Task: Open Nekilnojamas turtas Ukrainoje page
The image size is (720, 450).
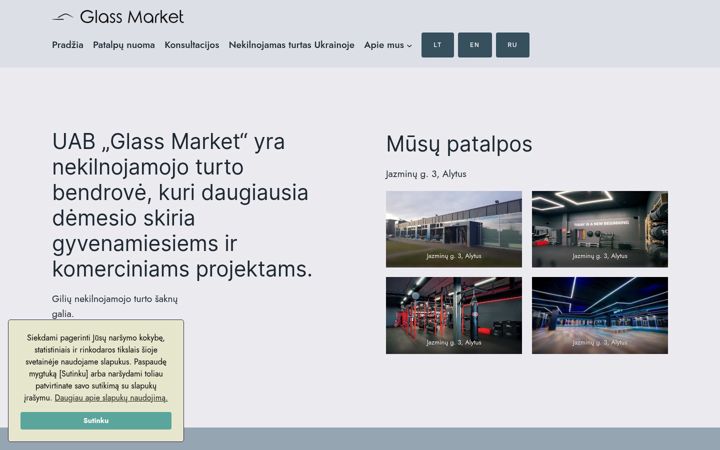Action: [292, 45]
